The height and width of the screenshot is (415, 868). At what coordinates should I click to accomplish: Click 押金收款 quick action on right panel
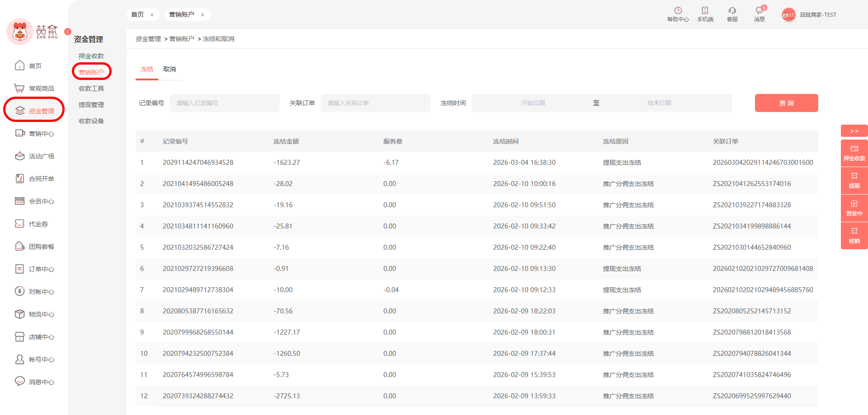(854, 153)
